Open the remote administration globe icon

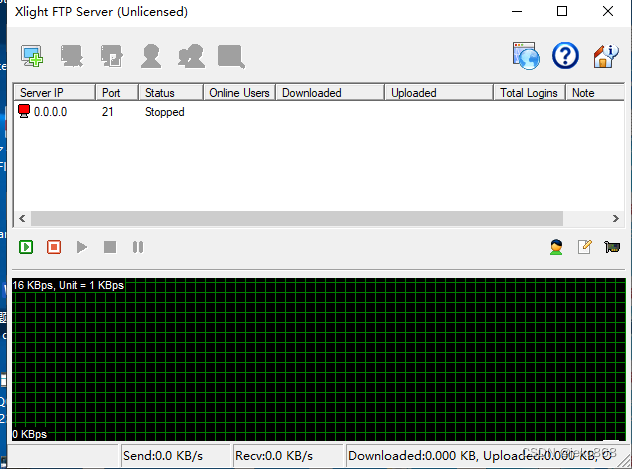click(x=526, y=56)
